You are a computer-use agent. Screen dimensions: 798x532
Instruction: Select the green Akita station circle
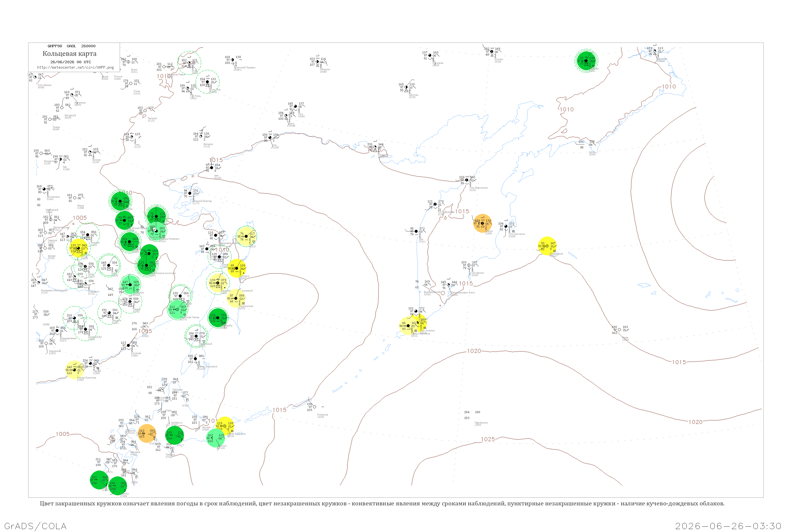(99, 480)
